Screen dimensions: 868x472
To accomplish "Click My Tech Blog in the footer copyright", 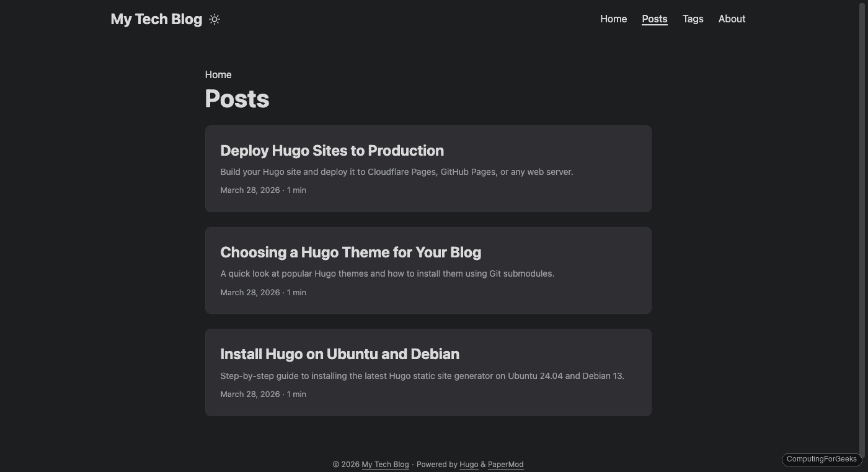I will [x=385, y=464].
